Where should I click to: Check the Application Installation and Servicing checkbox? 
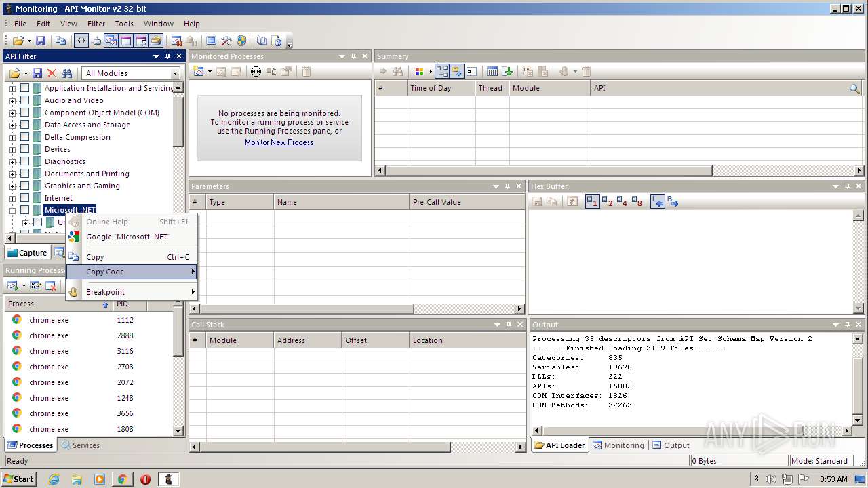click(25, 88)
